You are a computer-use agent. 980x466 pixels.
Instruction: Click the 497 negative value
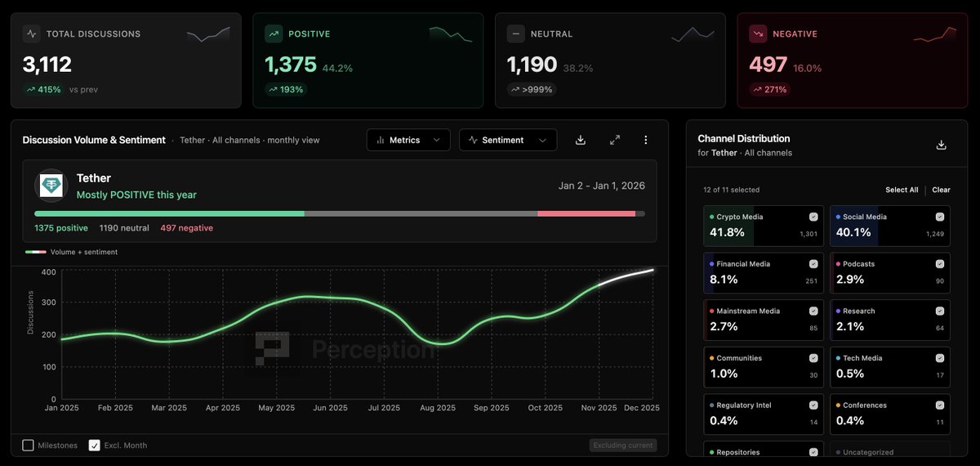(768, 65)
